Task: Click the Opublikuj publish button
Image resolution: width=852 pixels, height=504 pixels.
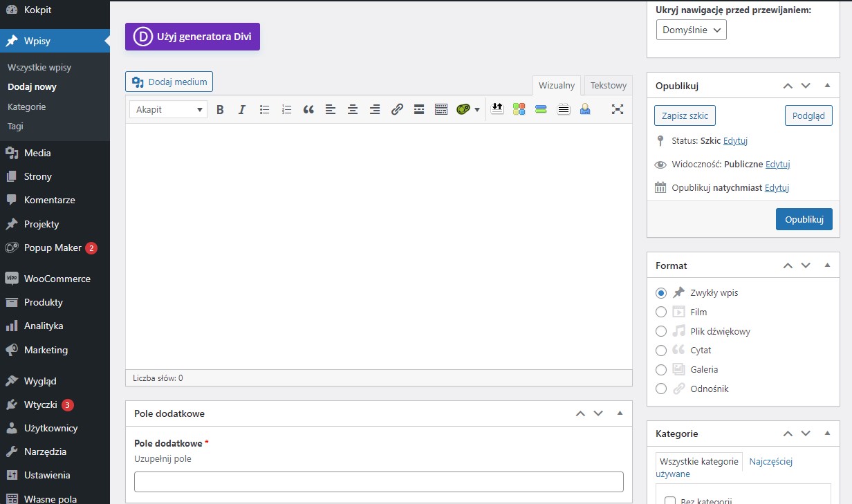Action: [x=804, y=219]
